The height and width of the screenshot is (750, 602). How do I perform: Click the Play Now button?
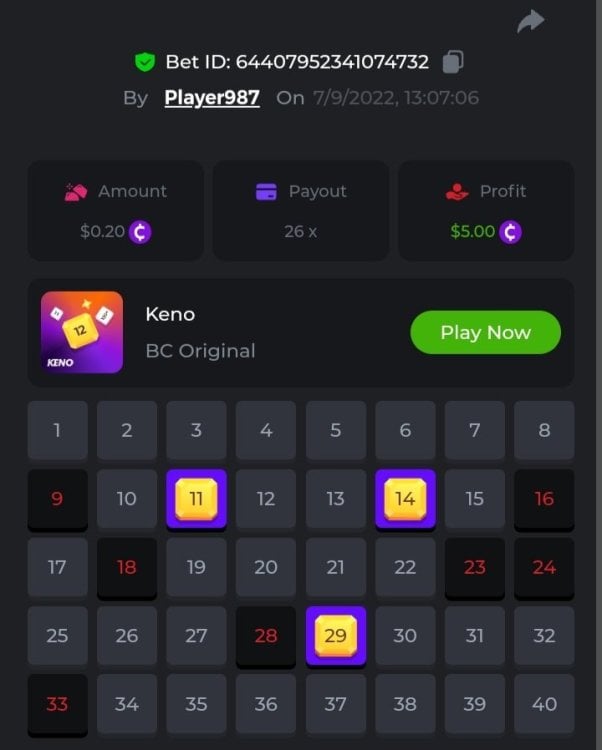point(485,332)
